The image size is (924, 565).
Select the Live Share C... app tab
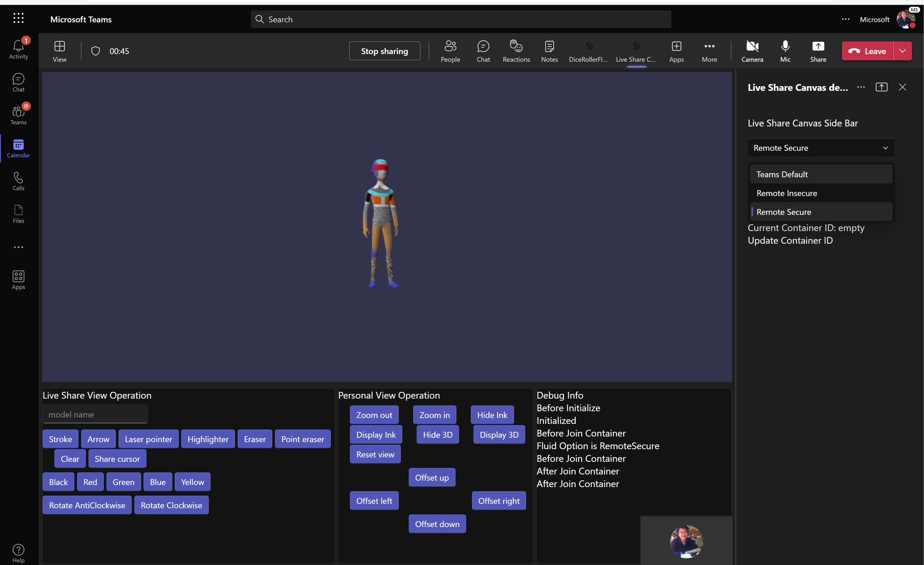pos(636,51)
